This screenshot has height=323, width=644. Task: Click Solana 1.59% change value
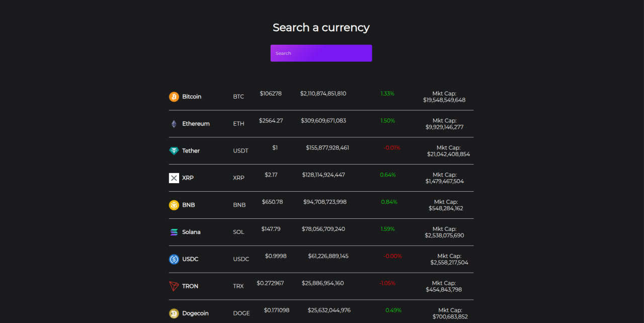coord(387,229)
